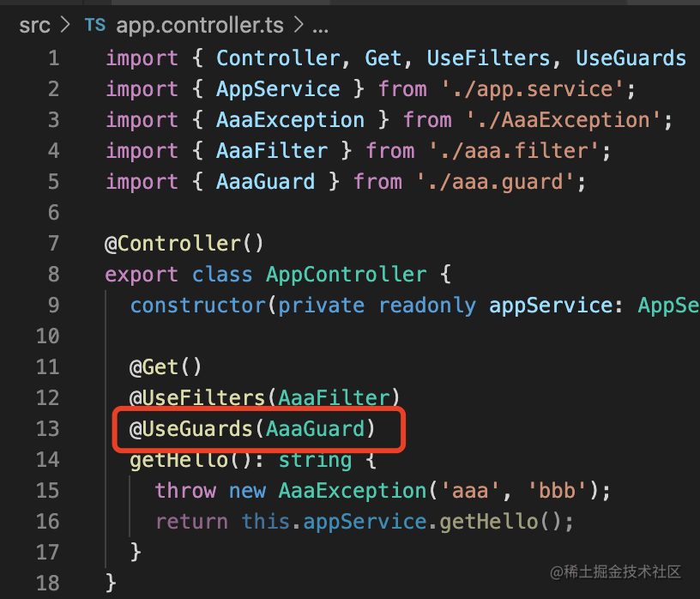Click AaaGuard inside the UseGuards decorator

[315, 429]
